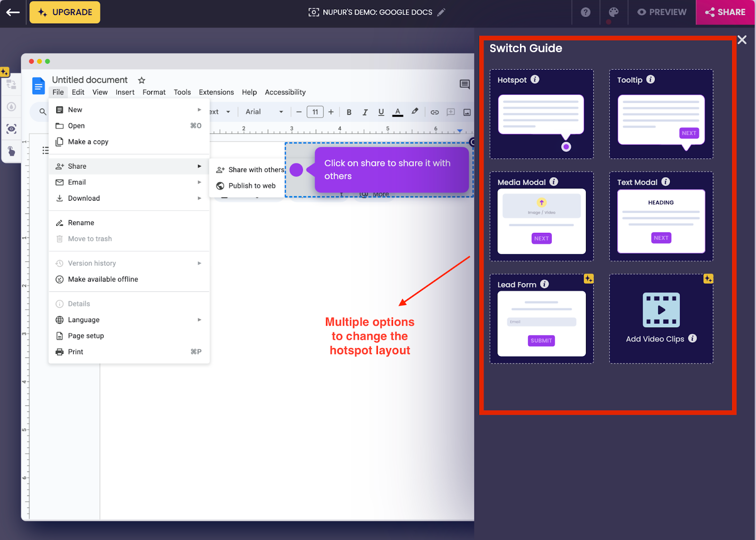The width and height of the screenshot is (756, 540).
Task: Select the Hotspot guide card
Action: (x=541, y=114)
